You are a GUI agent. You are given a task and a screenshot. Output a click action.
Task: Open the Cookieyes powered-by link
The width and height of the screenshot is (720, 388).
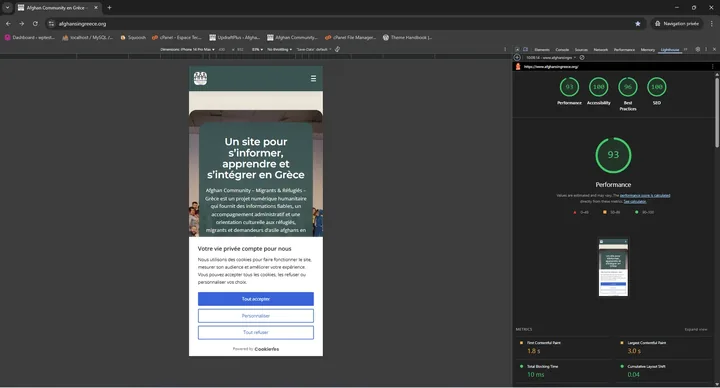pyautogui.click(x=266, y=349)
